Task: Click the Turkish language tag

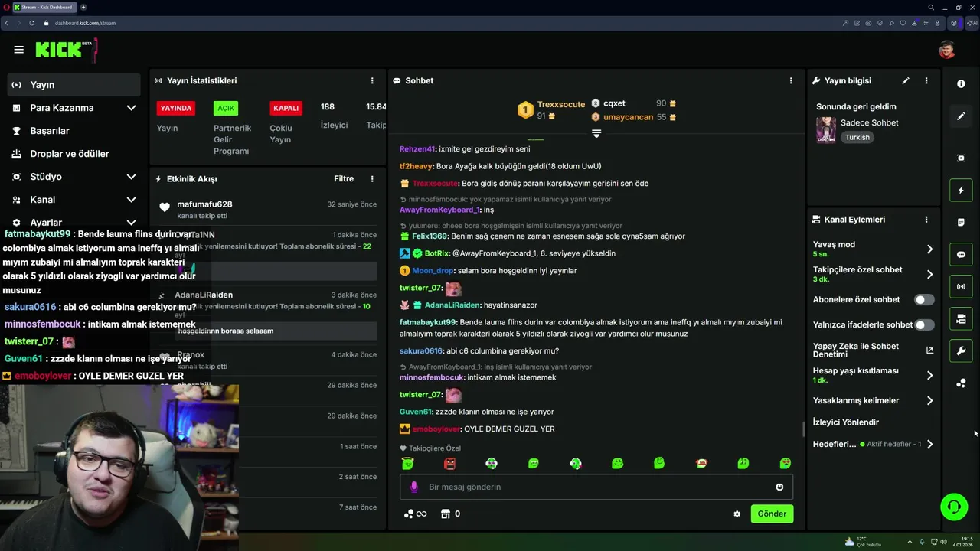Action: click(x=857, y=138)
